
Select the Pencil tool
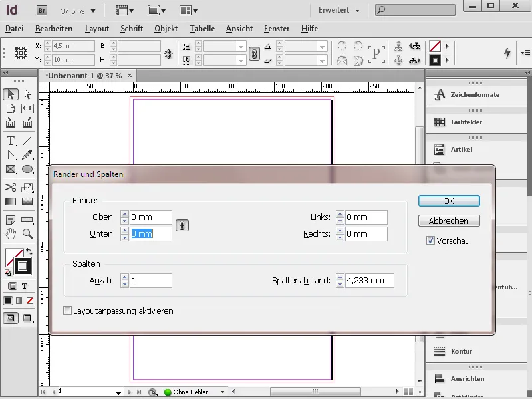(x=27, y=155)
